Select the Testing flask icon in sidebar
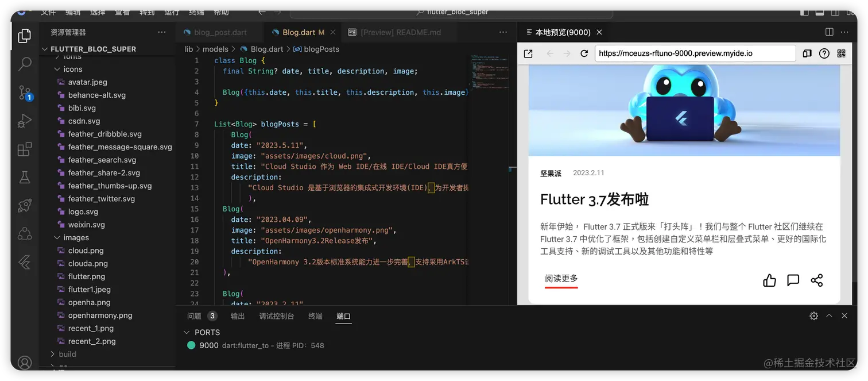The width and height of the screenshot is (868, 381). click(x=24, y=177)
